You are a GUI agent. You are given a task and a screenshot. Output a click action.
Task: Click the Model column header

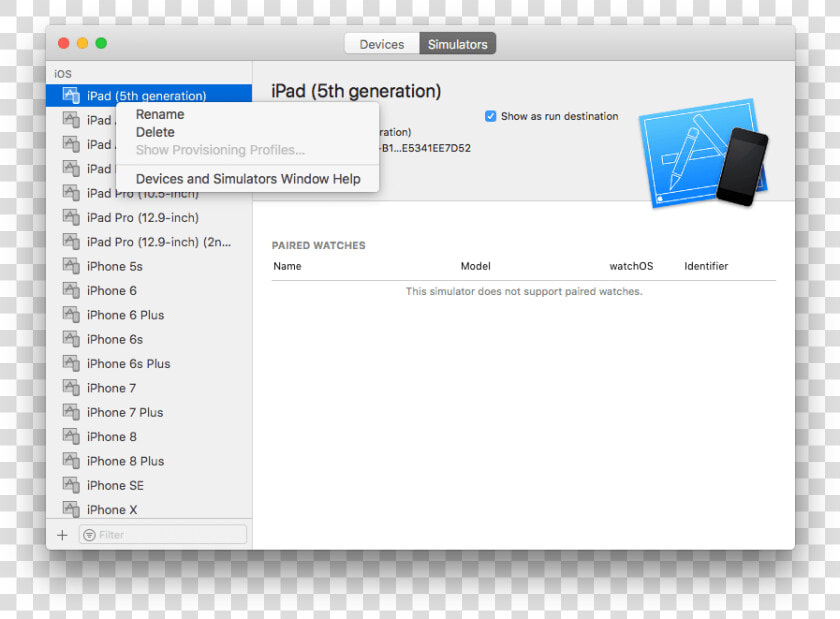click(475, 266)
